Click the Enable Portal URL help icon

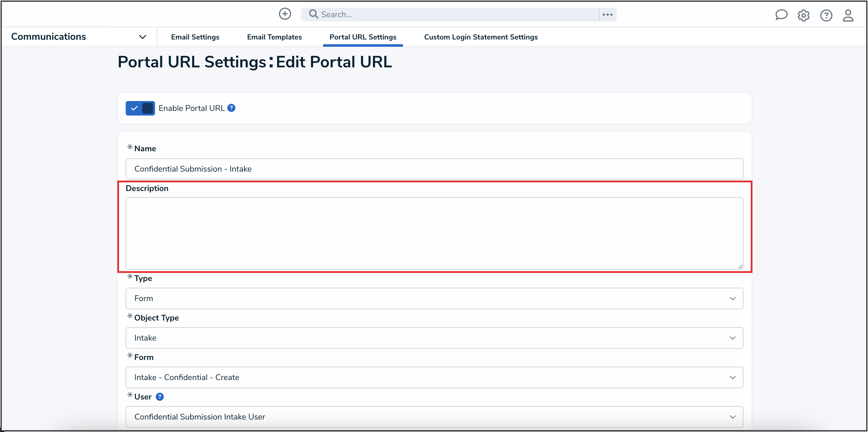[x=231, y=108]
